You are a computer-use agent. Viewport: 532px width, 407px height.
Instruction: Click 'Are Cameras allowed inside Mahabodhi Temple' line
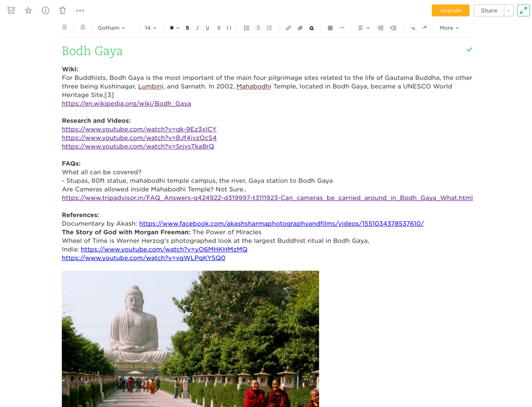tap(154, 190)
